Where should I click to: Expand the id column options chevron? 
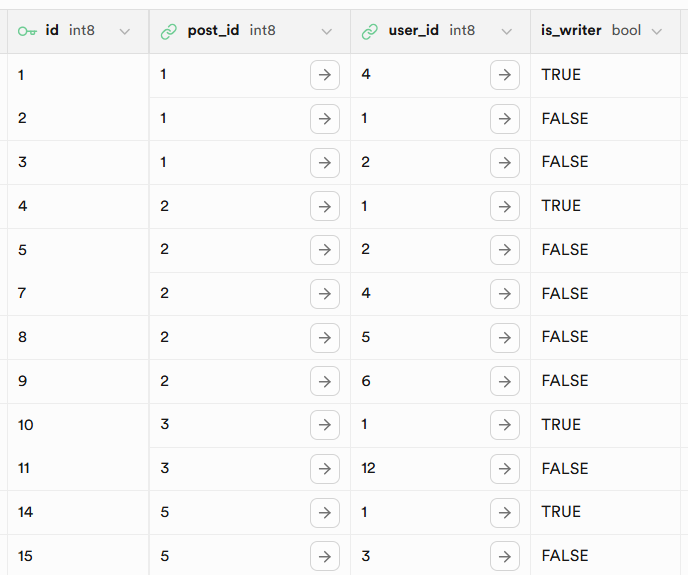[125, 32]
